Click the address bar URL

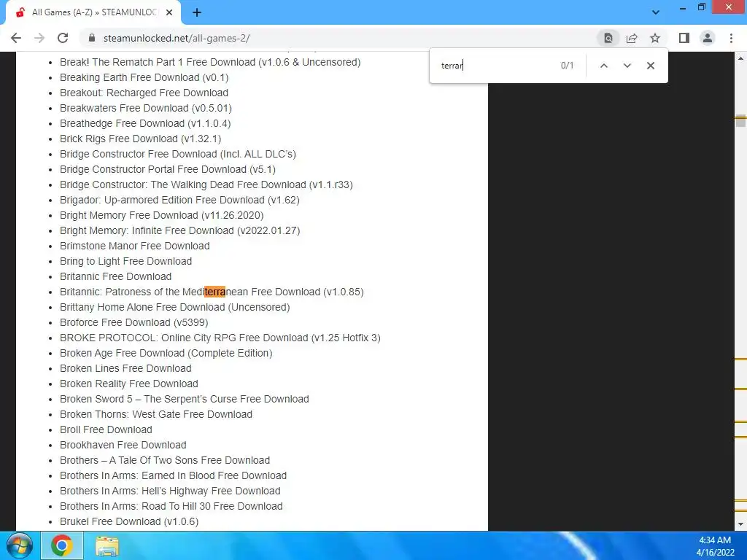pos(177,38)
